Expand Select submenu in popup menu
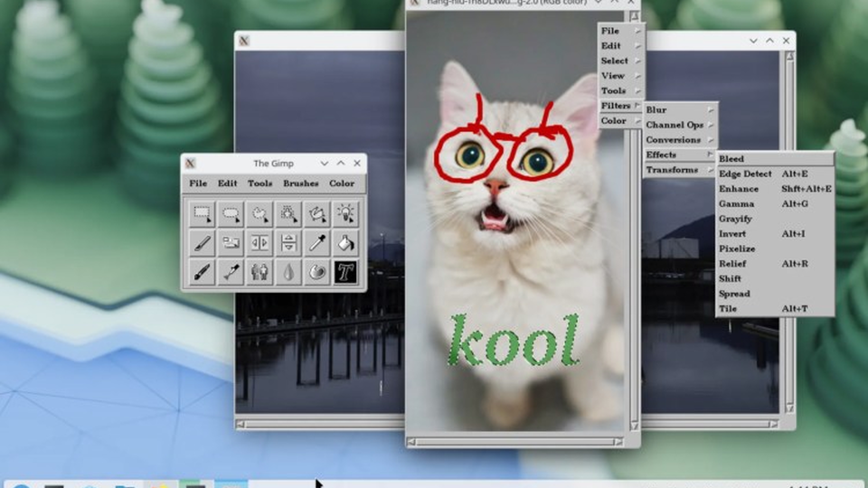This screenshot has height=488, width=868. pos(619,61)
